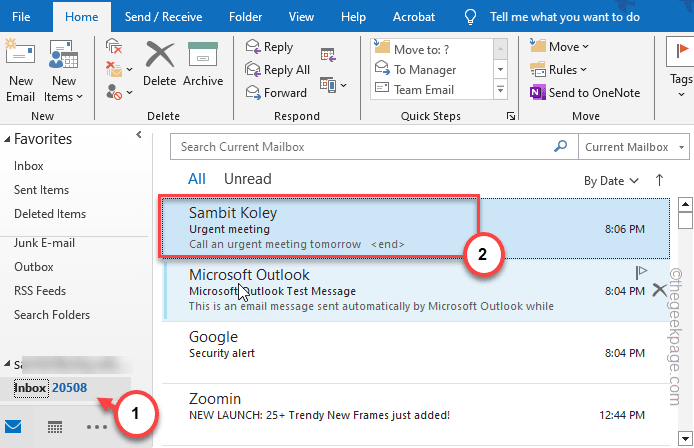Reply to the selected message

[270, 46]
